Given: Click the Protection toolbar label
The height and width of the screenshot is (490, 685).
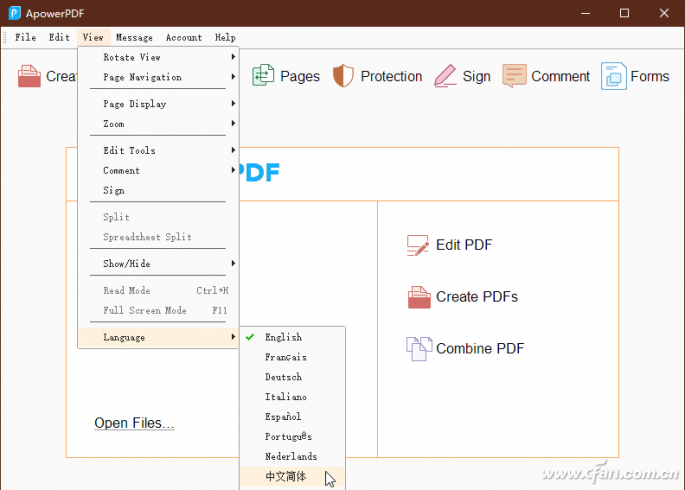Looking at the screenshot, I should (391, 76).
